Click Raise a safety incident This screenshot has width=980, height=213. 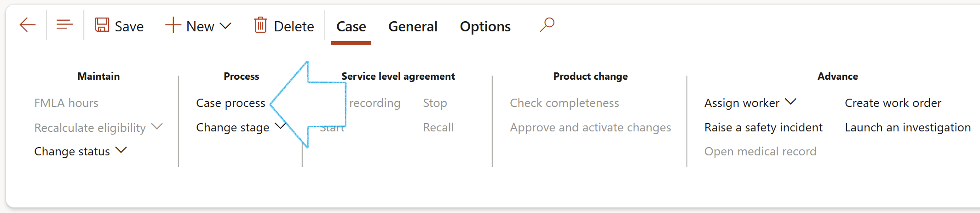click(x=763, y=127)
